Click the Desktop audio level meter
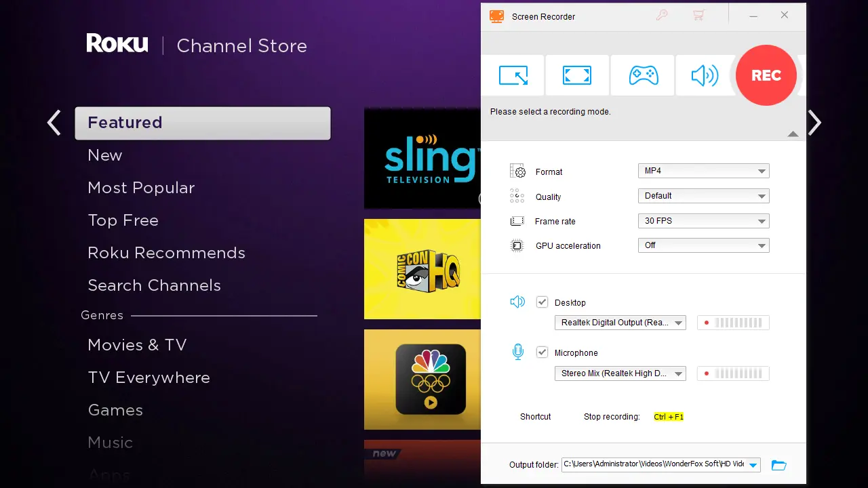The image size is (868, 488). click(x=733, y=323)
